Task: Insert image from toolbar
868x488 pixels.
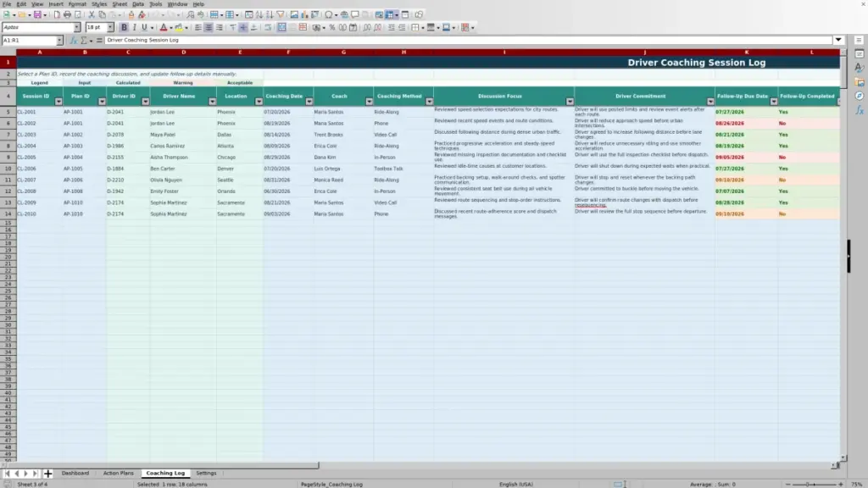Action: (294, 14)
